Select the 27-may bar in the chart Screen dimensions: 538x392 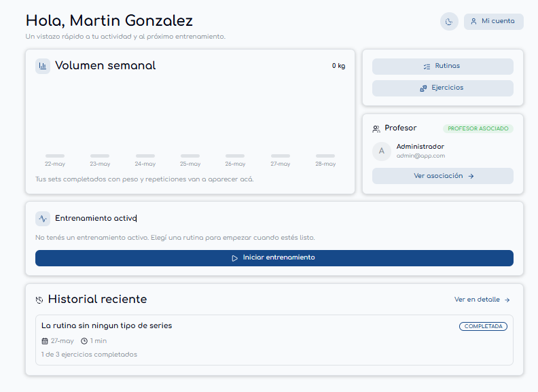click(281, 156)
